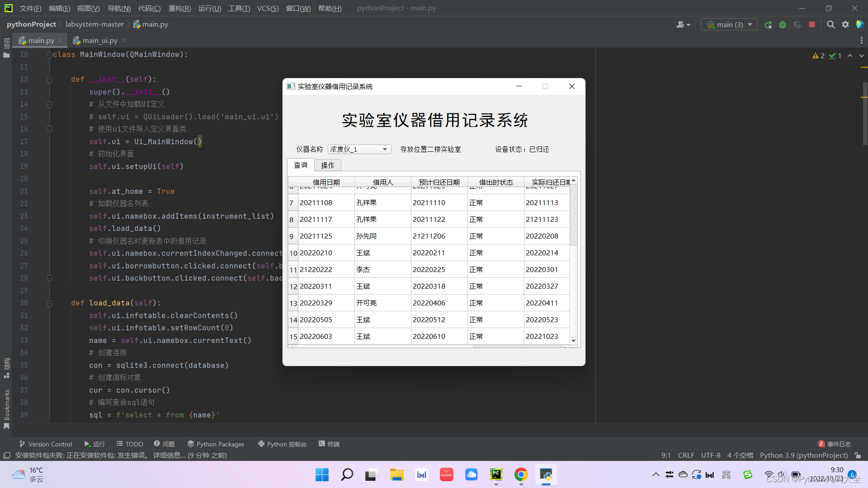868x488 pixels.
Task: Open Chrome from the taskbar
Action: click(521, 475)
